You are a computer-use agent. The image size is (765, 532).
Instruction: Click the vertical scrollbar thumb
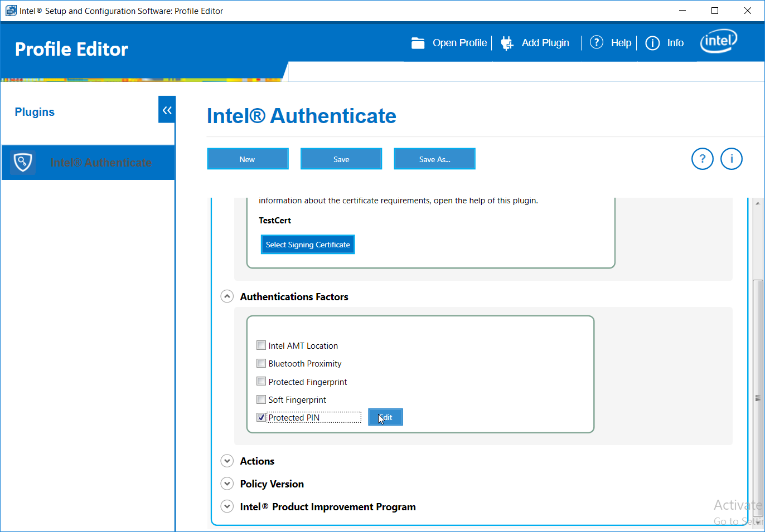[x=757, y=398]
